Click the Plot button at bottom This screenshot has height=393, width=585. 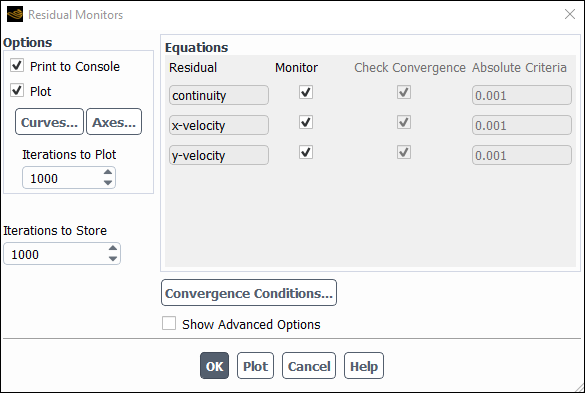[x=256, y=366]
